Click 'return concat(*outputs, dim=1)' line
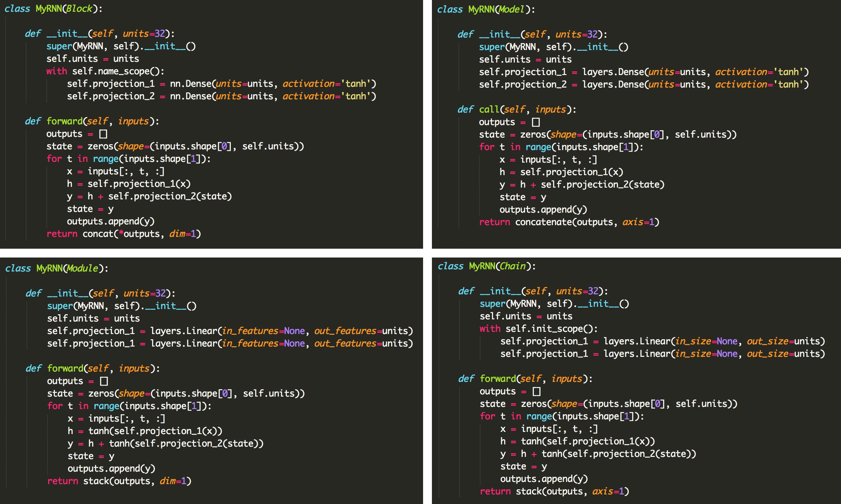Viewport: 841px width, 504px height. click(124, 234)
